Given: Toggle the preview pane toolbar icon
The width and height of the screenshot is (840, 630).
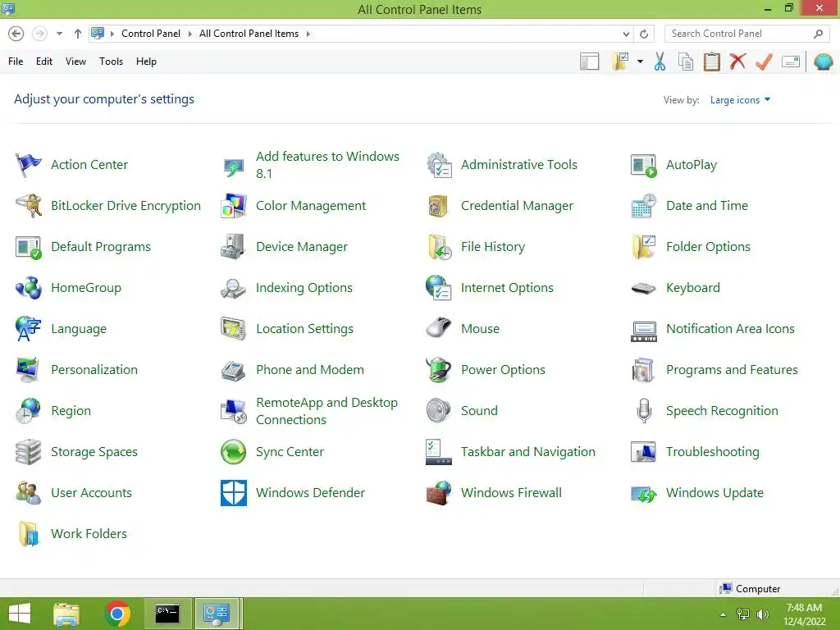Looking at the screenshot, I should [589, 62].
